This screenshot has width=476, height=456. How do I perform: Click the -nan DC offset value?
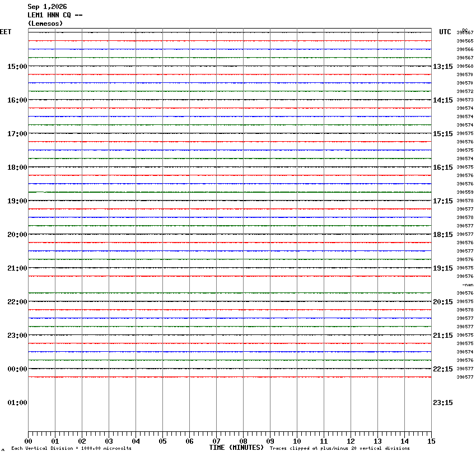[x=468, y=285]
